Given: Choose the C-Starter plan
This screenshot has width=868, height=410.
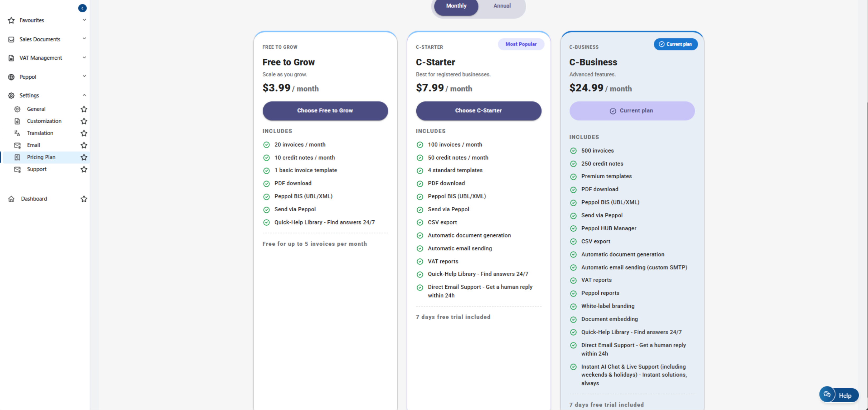Looking at the screenshot, I should 478,111.
